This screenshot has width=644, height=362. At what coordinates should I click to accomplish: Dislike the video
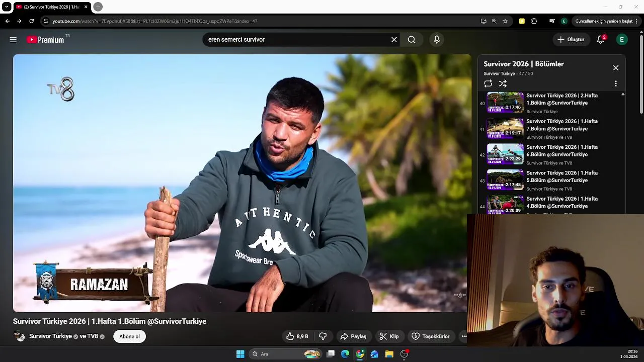[323, 336]
